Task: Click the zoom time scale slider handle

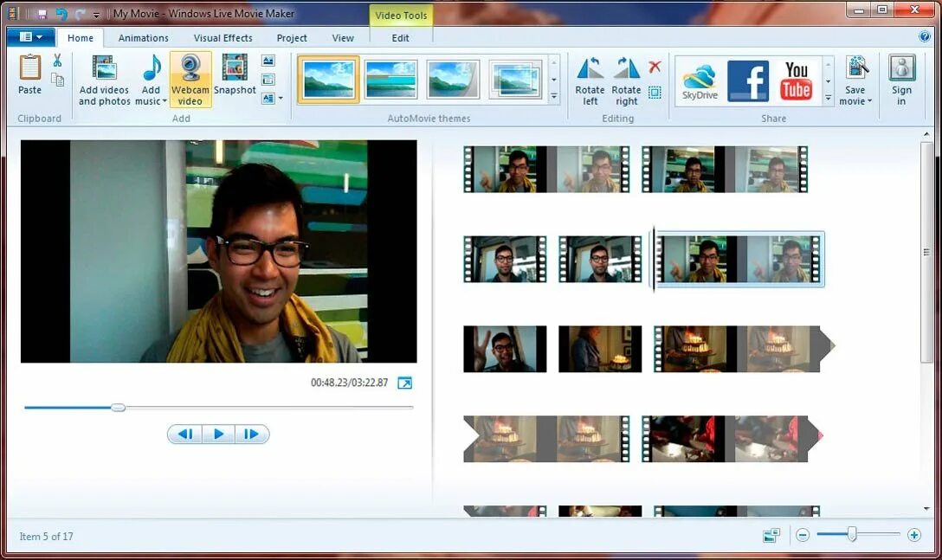Action: click(x=852, y=533)
